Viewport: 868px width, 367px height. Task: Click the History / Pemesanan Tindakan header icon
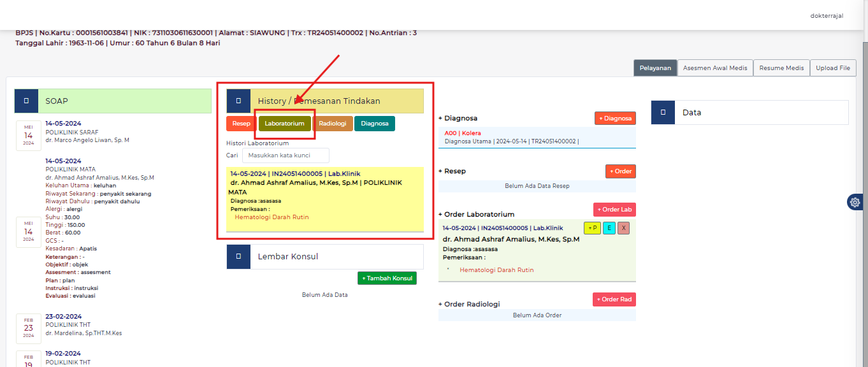coord(238,101)
